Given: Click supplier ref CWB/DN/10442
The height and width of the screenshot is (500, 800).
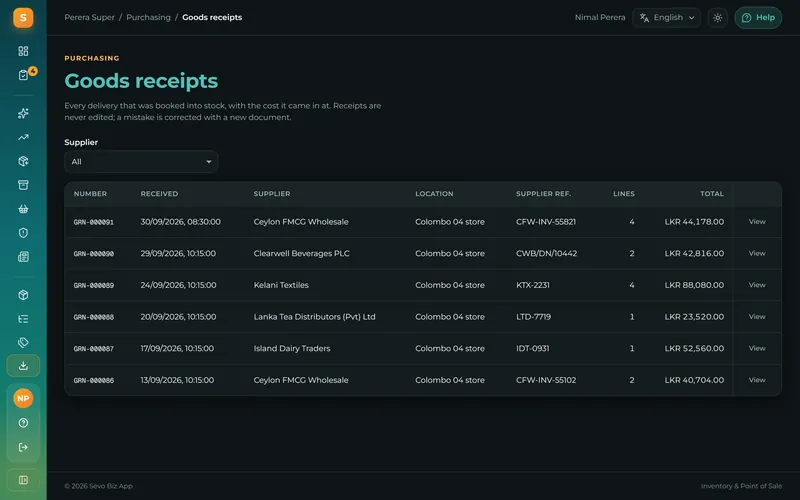Looking at the screenshot, I should [546, 254].
